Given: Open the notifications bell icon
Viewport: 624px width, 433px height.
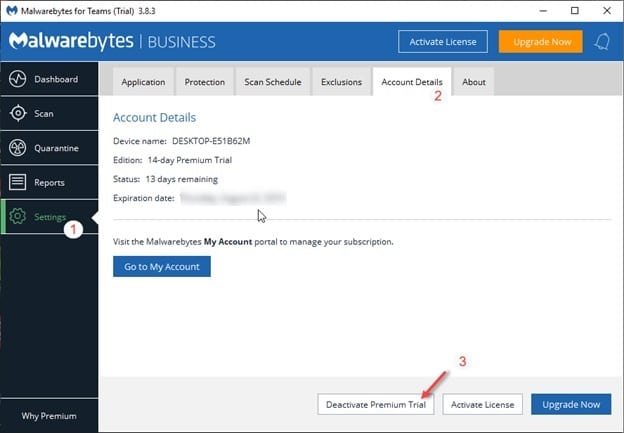Looking at the screenshot, I should [x=602, y=41].
